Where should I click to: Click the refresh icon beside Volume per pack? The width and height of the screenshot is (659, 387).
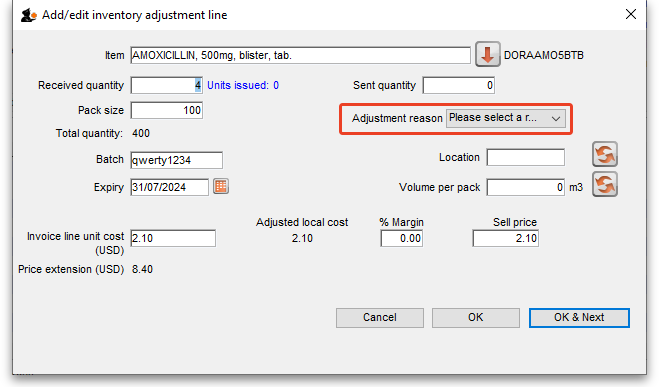coord(605,184)
